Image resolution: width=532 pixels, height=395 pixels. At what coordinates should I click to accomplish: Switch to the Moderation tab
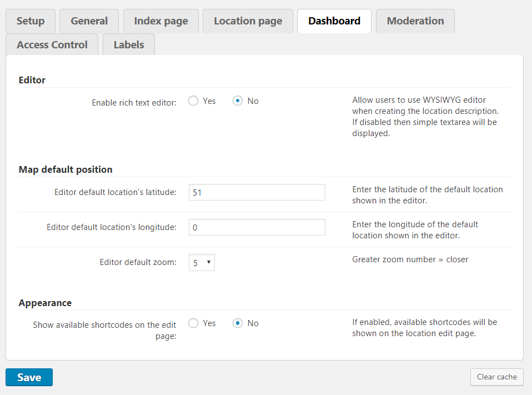[415, 21]
